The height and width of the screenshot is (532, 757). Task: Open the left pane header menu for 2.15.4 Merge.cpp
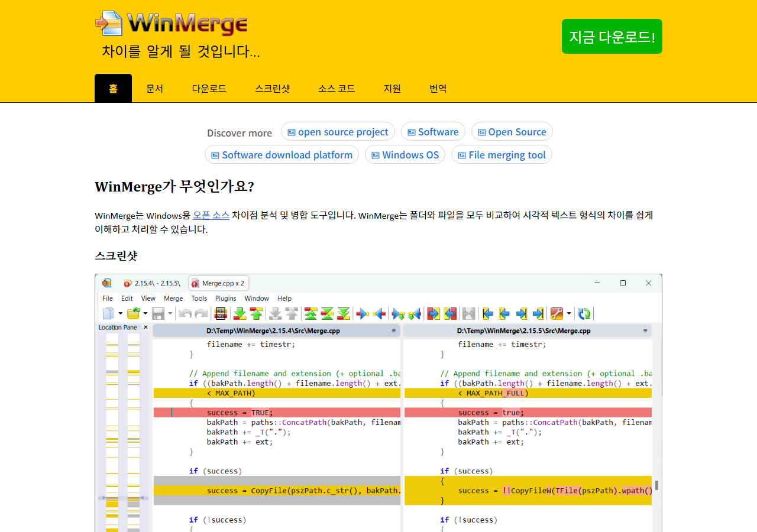pos(394,331)
